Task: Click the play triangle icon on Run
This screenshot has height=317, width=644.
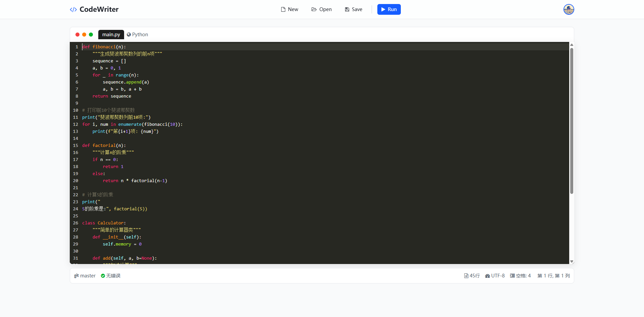Action: coord(383,9)
